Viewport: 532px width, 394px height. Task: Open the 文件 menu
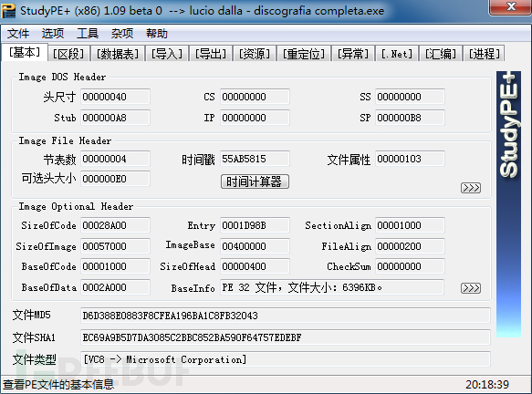pyautogui.click(x=18, y=34)
